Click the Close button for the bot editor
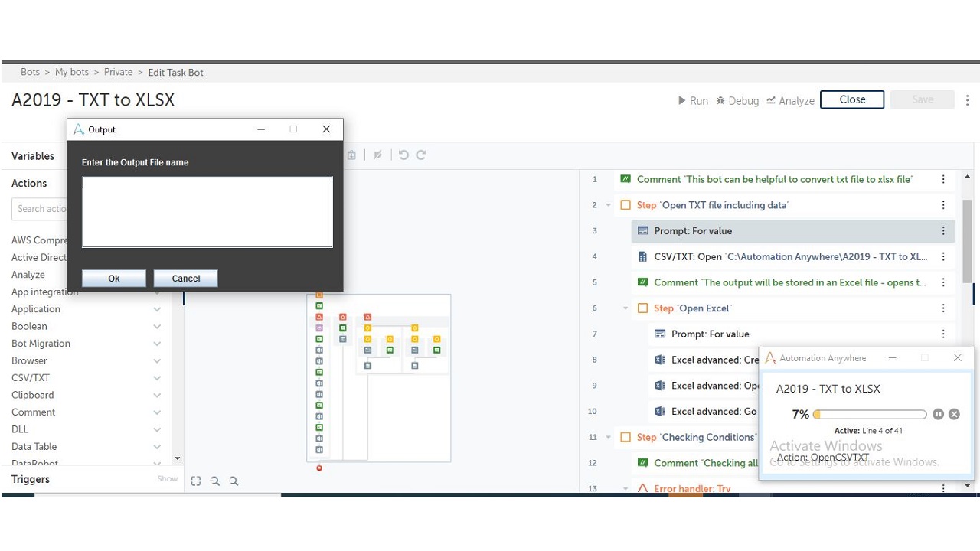 (x=852, y=99)
